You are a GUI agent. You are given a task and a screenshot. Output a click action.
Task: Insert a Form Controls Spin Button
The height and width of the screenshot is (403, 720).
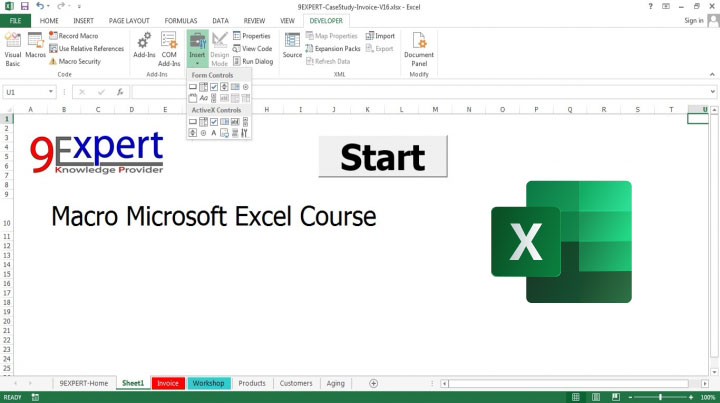coord(224,87)
